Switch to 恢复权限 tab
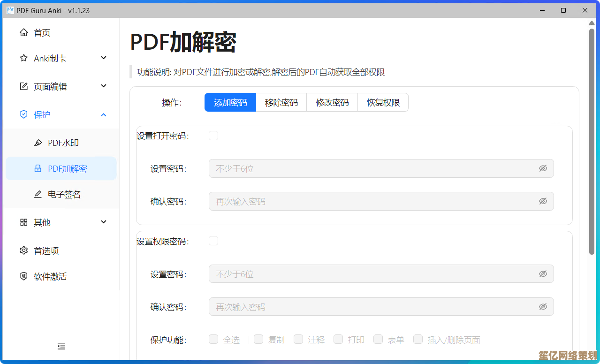The height and width of the screenshot is (364, 600). 383,102
